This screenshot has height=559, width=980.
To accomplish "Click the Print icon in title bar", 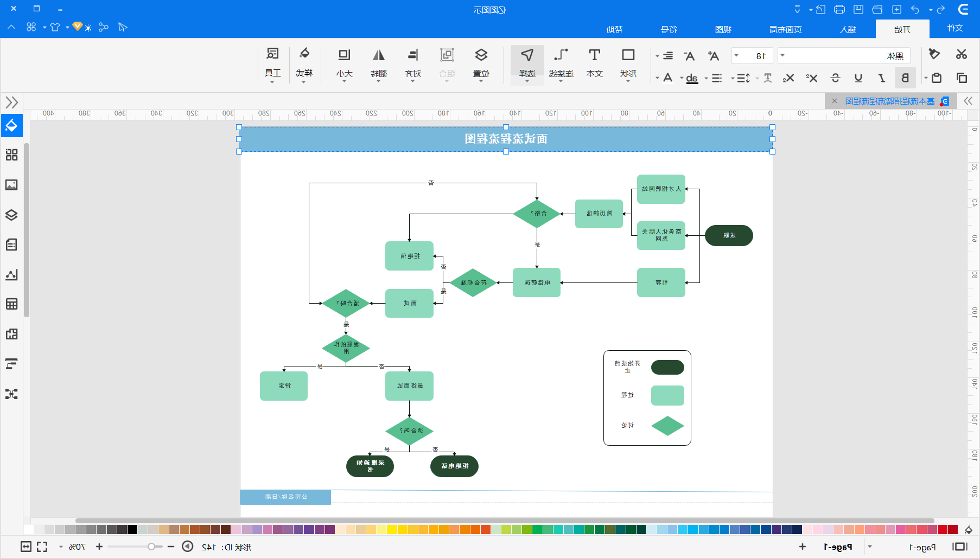I will (x=839, y=9).
